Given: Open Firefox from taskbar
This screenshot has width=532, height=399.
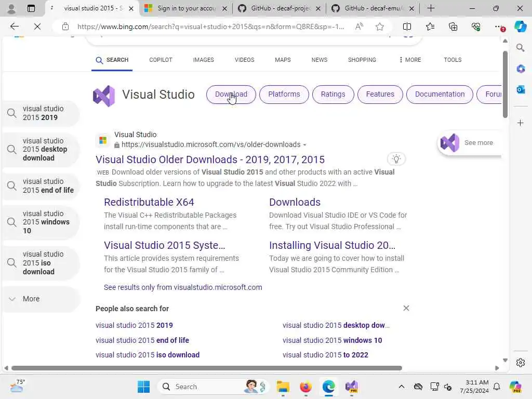Looking at the screenshot, I should tap(305, 387).
